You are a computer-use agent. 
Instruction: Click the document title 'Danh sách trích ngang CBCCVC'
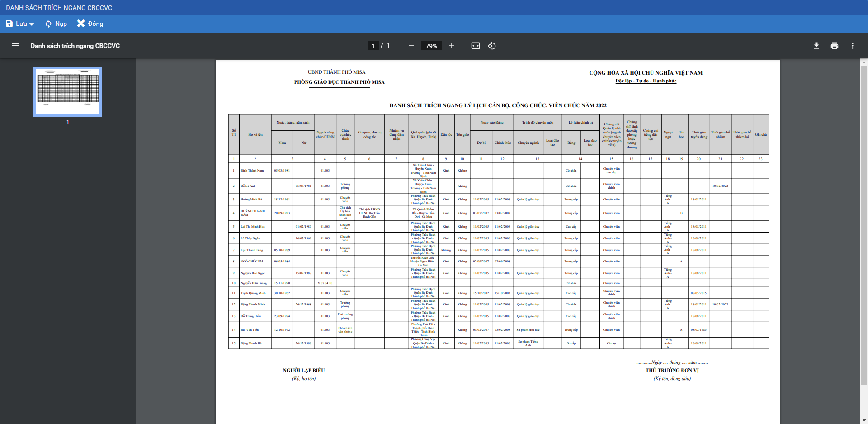(75, 46)
